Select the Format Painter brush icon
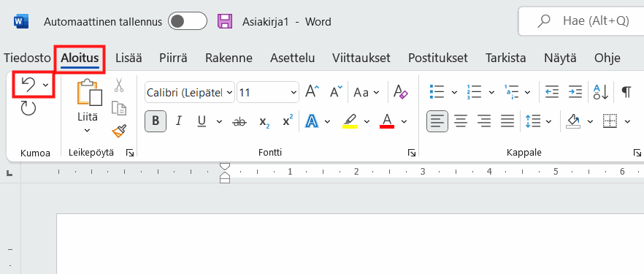The width and height of the screenshot is (644, 274). (119, 131)
